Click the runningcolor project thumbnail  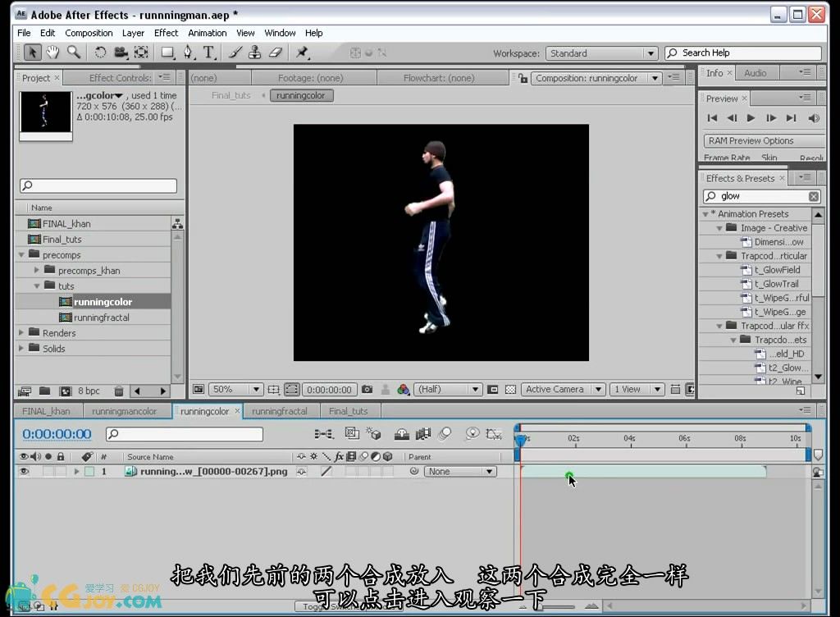coord(46,112)
